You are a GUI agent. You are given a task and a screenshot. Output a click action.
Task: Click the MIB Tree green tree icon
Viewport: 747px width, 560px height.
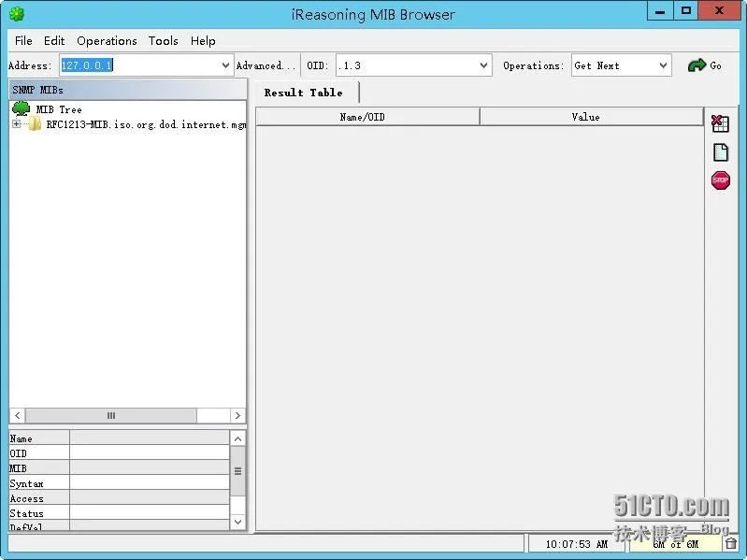click(21, 109)
